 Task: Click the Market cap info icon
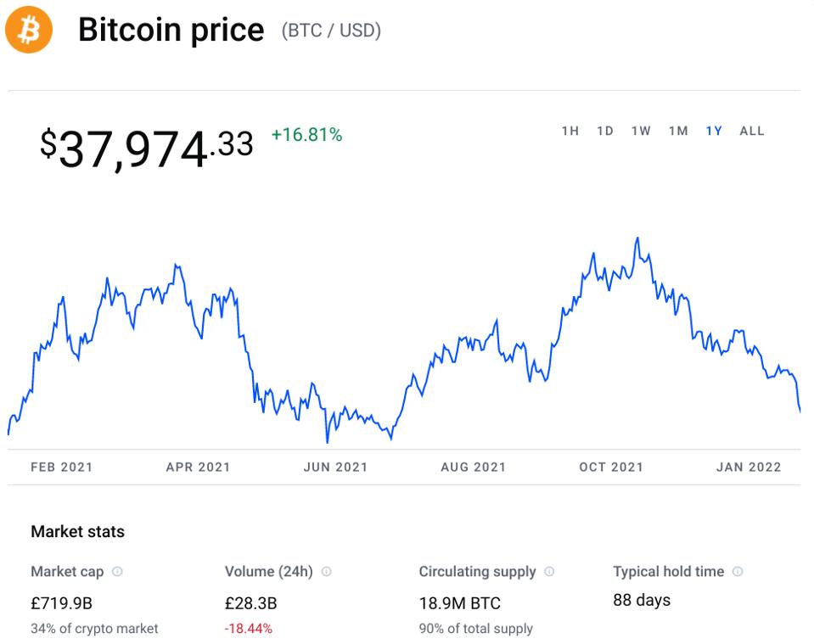click(117, 572)
